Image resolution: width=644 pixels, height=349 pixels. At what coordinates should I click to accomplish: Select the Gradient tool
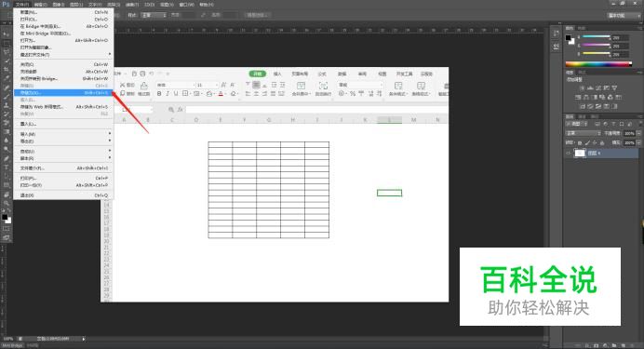6,131
